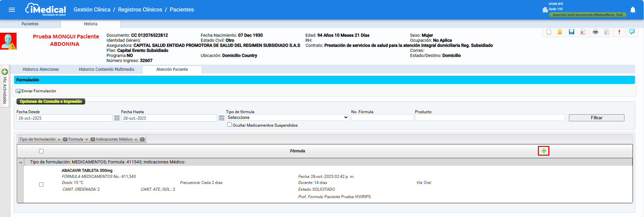Click the blue speech bubble comment icon
644x217 pixels.
click(632, 32)
